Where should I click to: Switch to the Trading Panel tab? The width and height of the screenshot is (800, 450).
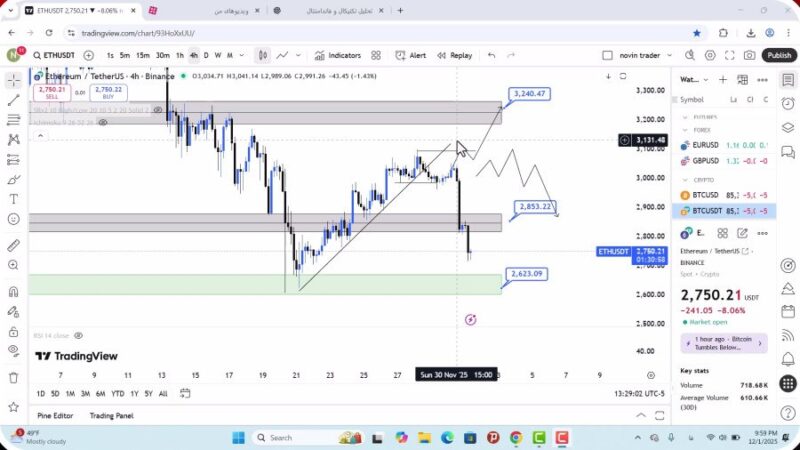point(111,416)
